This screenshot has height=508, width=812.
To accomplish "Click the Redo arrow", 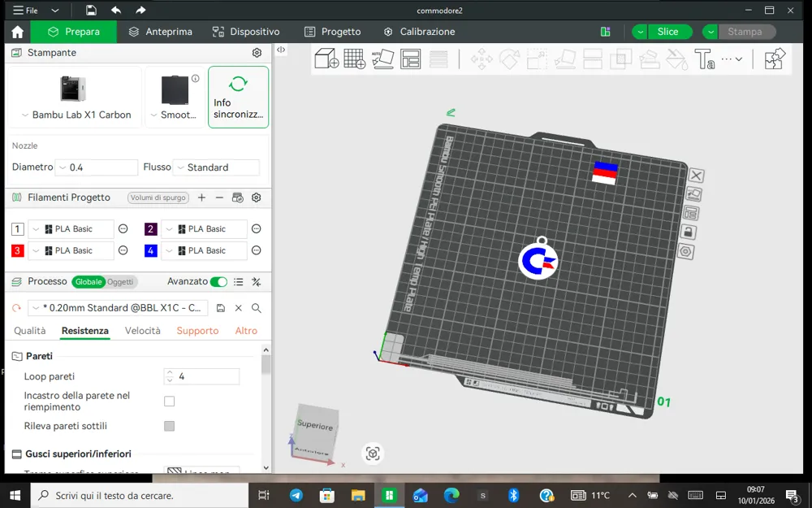I will pos(140,11).
